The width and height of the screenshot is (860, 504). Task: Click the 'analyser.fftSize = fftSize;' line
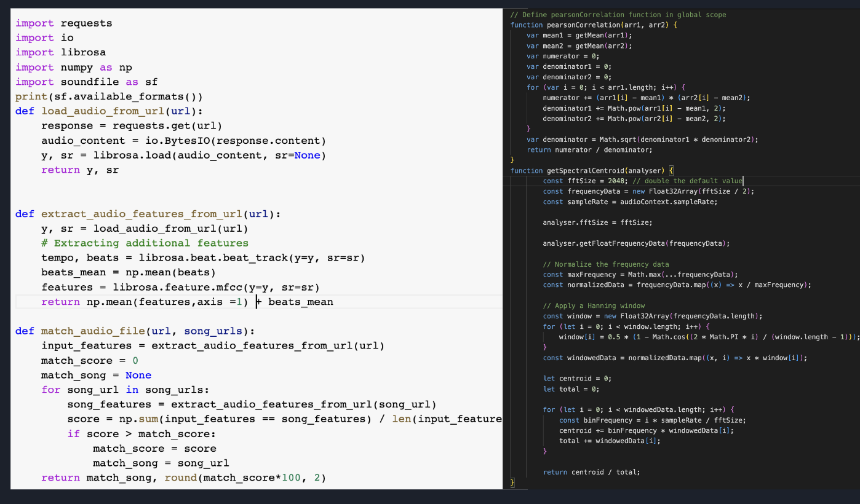coord(598,222)
